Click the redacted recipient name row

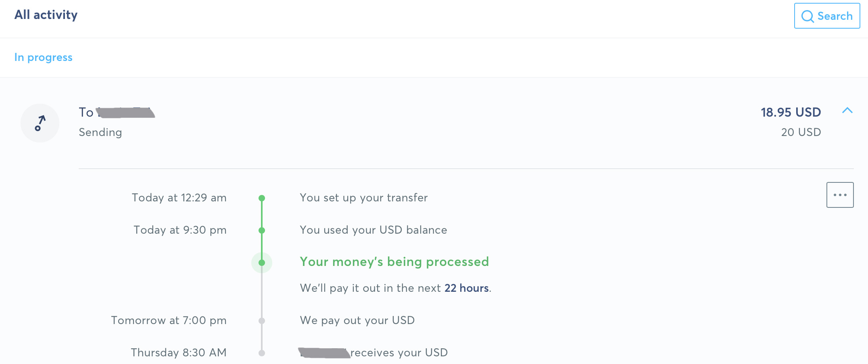tap(117, 112)
